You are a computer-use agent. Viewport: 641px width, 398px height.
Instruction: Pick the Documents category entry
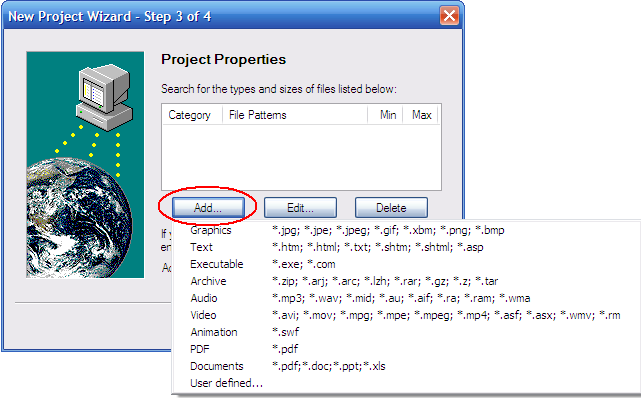tap(406, 366)
